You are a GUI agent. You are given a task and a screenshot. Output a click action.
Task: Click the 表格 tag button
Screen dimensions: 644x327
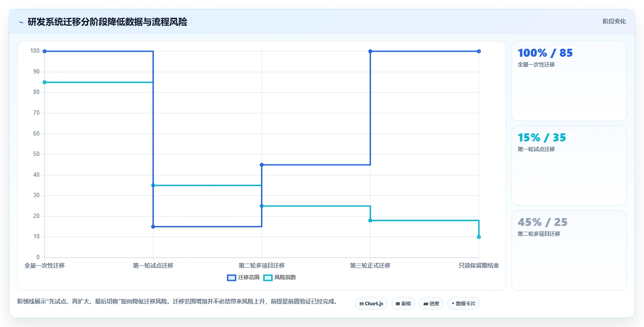[x=403, y=304]
